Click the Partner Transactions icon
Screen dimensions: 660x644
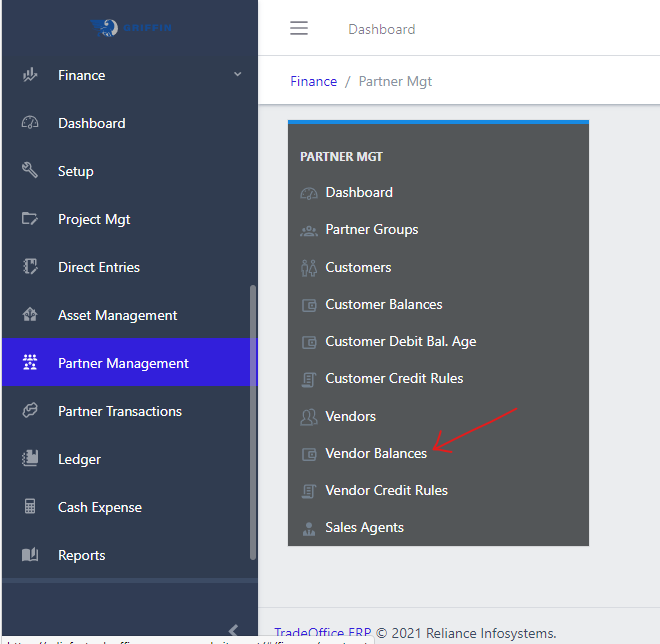pos(30,410)
